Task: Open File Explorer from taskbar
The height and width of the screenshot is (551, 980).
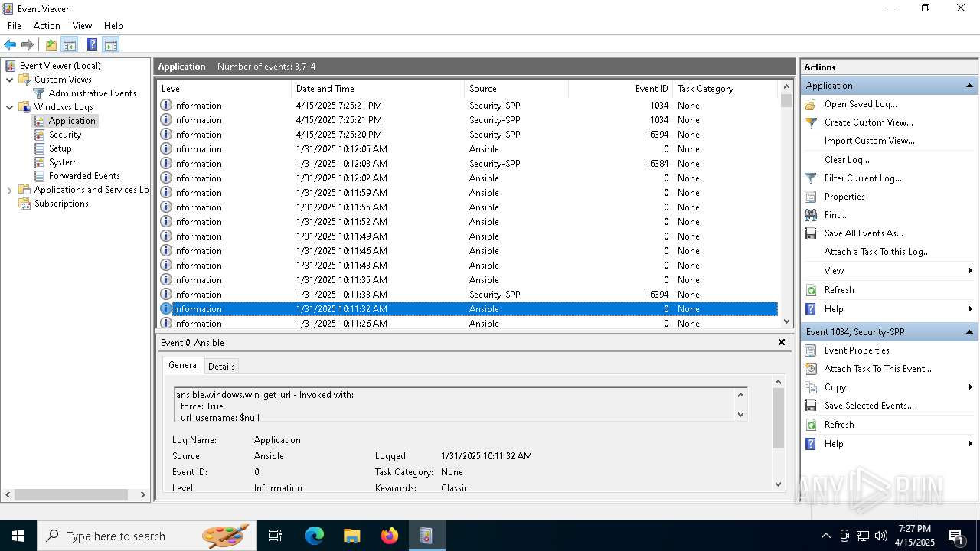Action: 352,536
